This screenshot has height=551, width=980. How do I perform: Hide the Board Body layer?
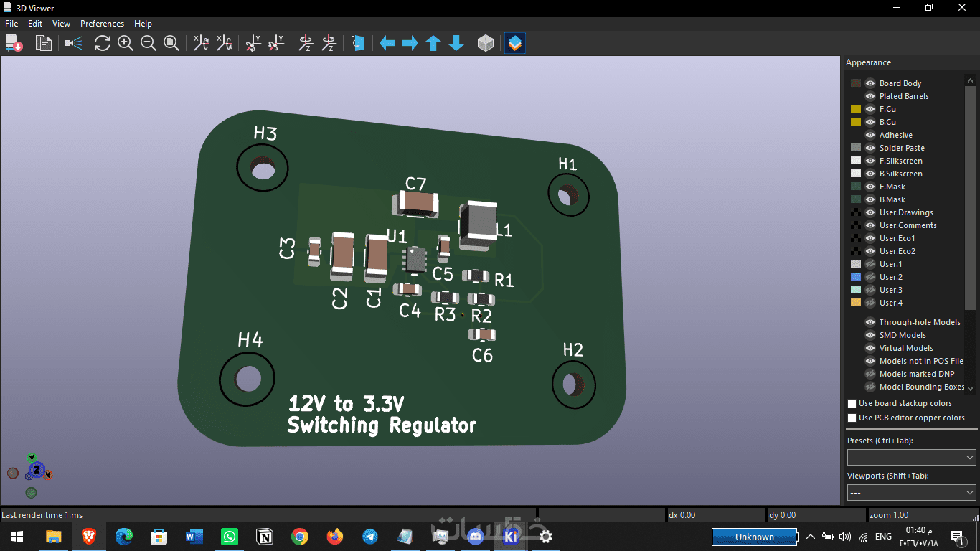coord(870,83)
